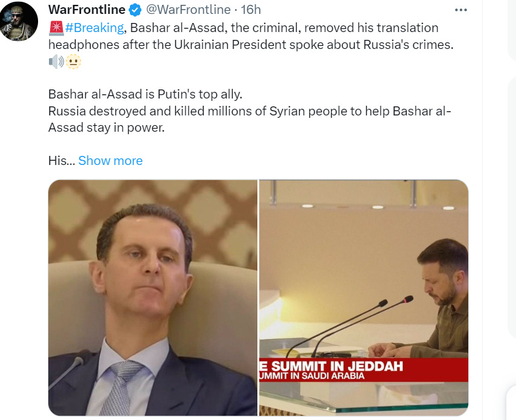Open the tweet via the 16h timestamp
The width and height of the screenshot is (516, 420).
point(251,10)
